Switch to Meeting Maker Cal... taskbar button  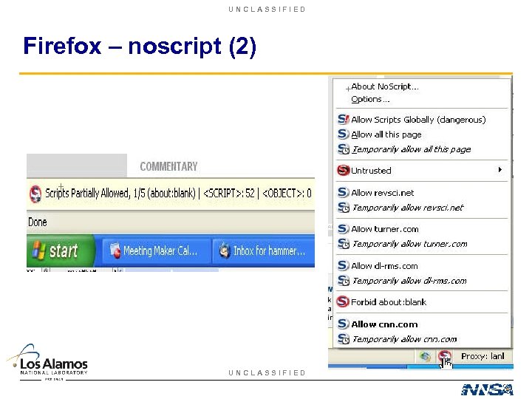pyautogui.click(x=155, y=251)
